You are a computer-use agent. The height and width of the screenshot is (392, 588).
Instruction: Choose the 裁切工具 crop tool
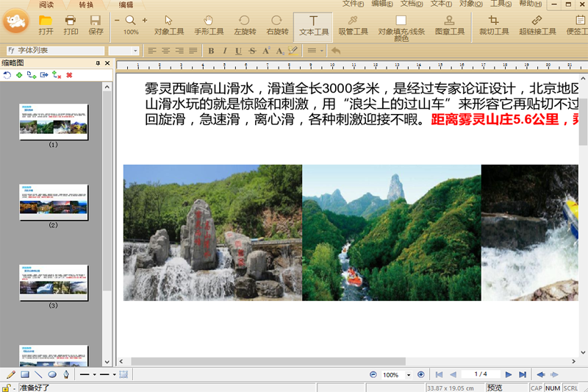point(494,25)
